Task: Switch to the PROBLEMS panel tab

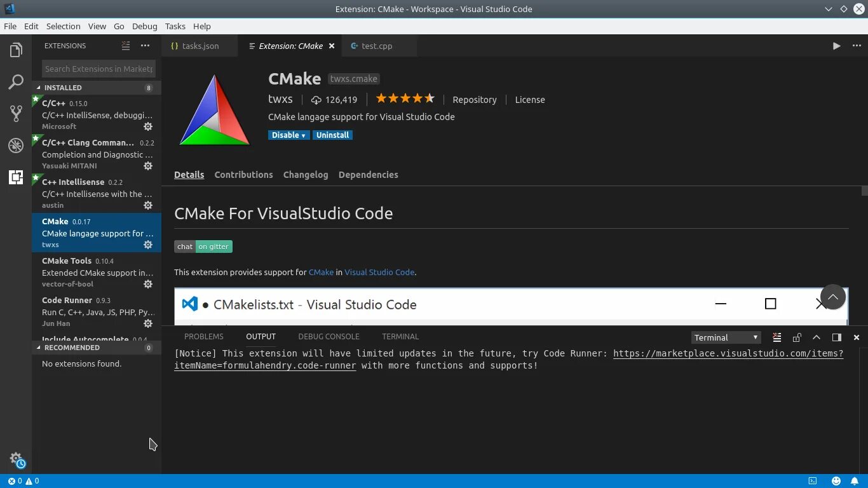Action: tap(203, 337)
